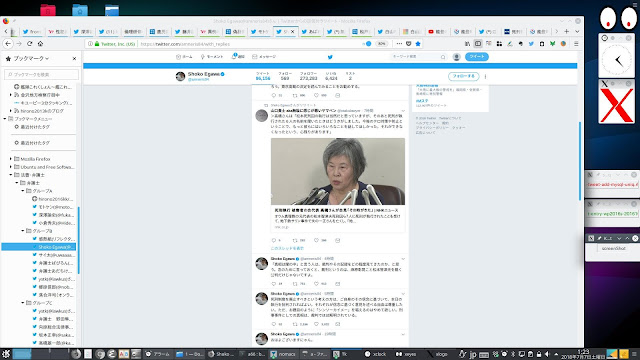Open the Twitter profile avatar menu
This screenshot has height=360, width=640.
(456, 57)
